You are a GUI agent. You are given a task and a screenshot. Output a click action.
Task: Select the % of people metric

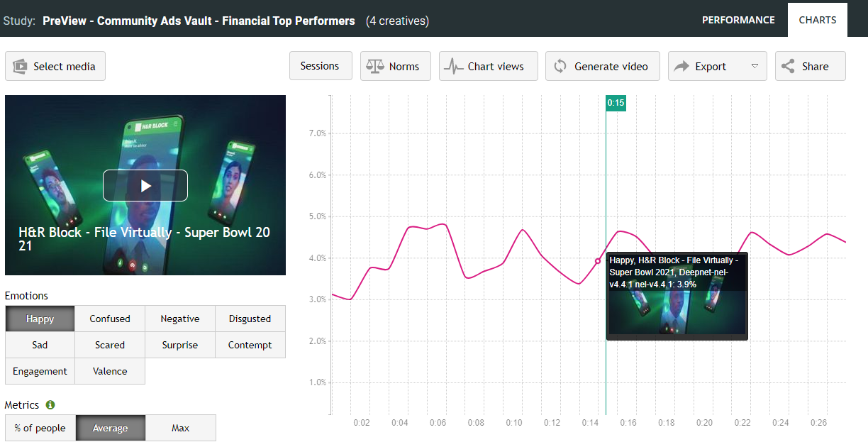(40, 428)
